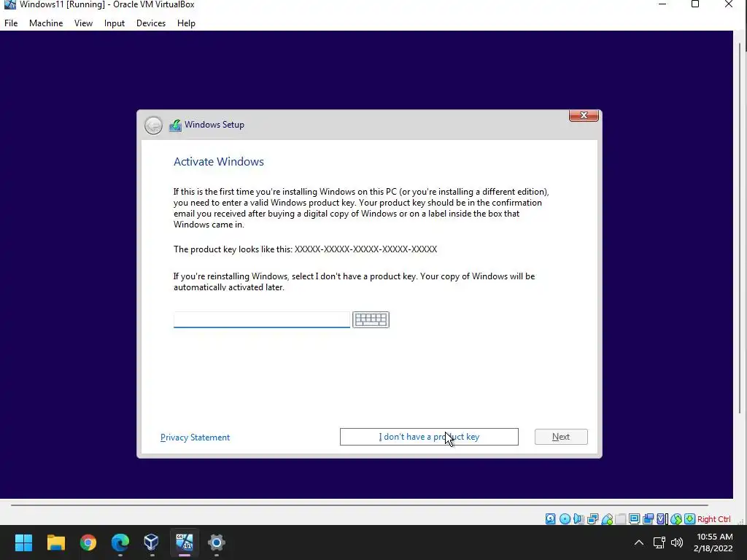
Task: Click the back arrow in Windows Setup
Action: click(153, 125)
